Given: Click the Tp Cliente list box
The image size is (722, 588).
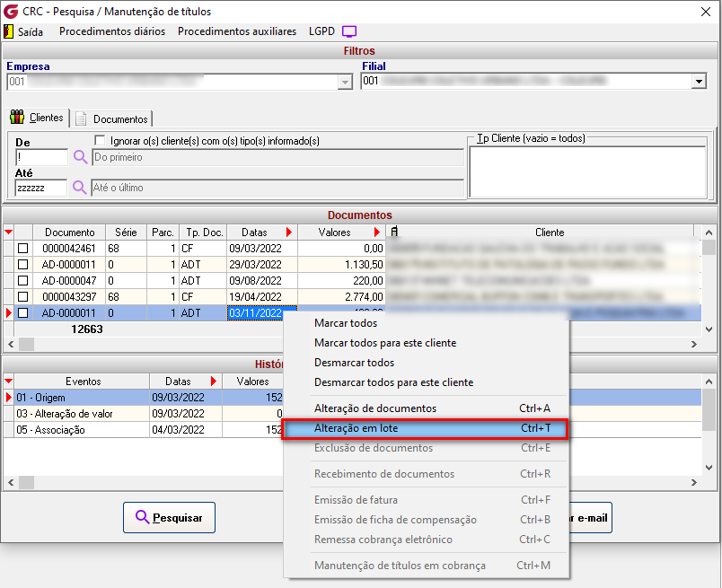Looking at the screenshot, I should [x=587, y=171].
